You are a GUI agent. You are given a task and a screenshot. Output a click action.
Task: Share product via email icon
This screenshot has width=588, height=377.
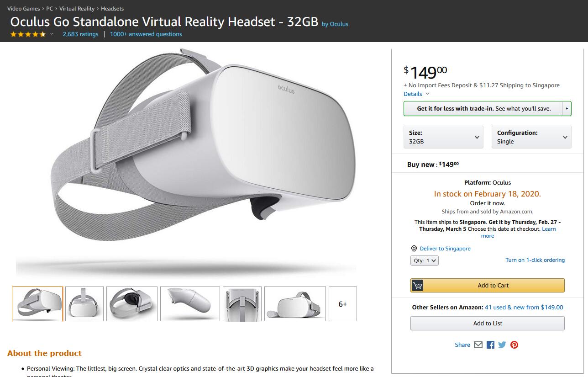(x=478, y=345)
